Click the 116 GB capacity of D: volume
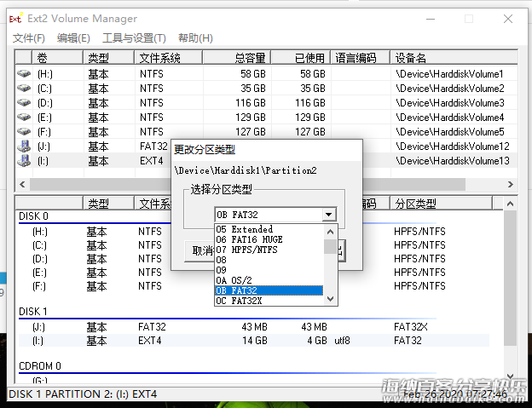532x408 pixels. pos(251,102)
